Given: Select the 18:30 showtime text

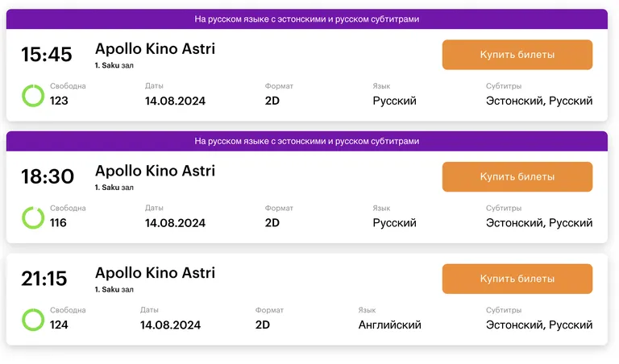Looking at the screenshot, I should (x=48, y=176).
